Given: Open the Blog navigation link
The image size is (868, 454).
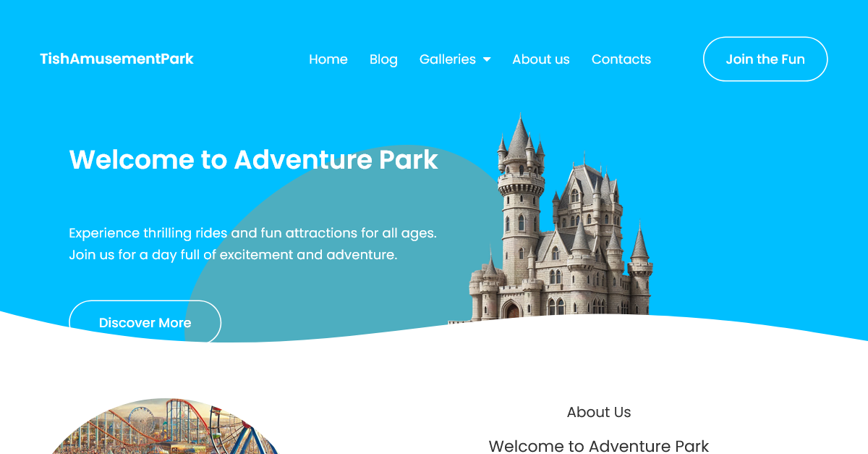Looking at the screenshot, I should tap(383, 59).
